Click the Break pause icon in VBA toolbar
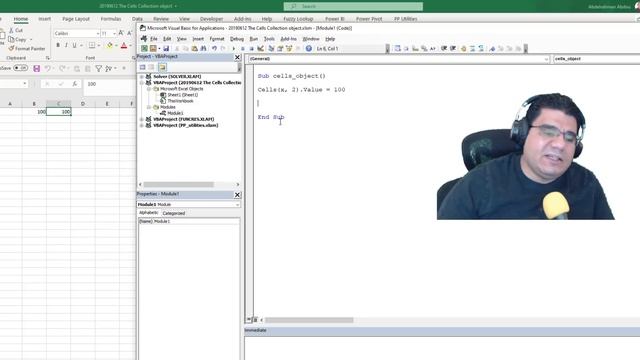640x360 pixels. pyautogui.click(x=243, y=49)
